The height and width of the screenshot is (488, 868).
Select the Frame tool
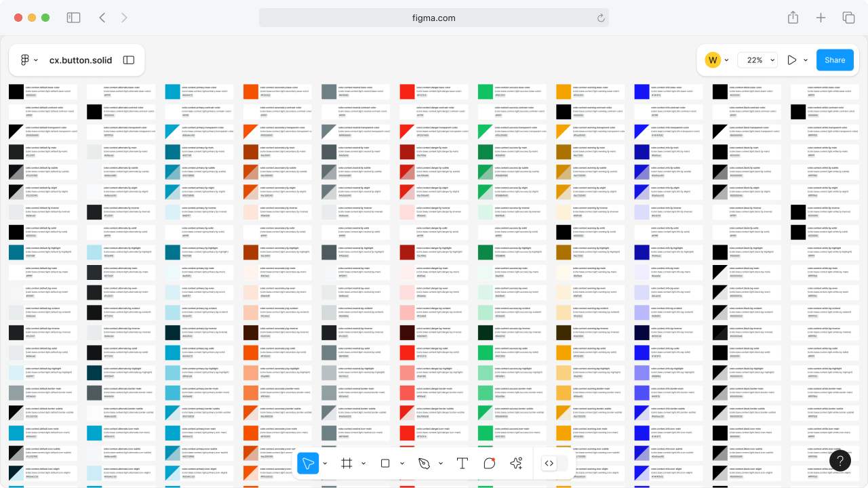point(347,463)
